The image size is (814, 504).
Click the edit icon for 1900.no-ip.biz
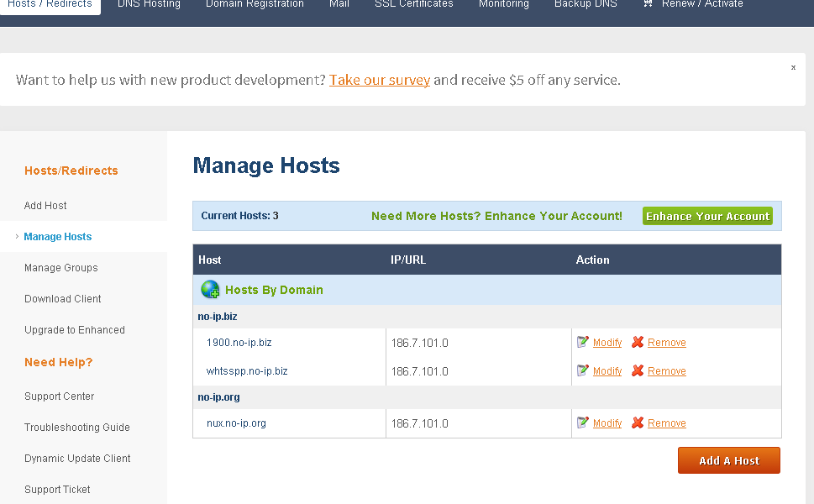(x=582, y=342)
